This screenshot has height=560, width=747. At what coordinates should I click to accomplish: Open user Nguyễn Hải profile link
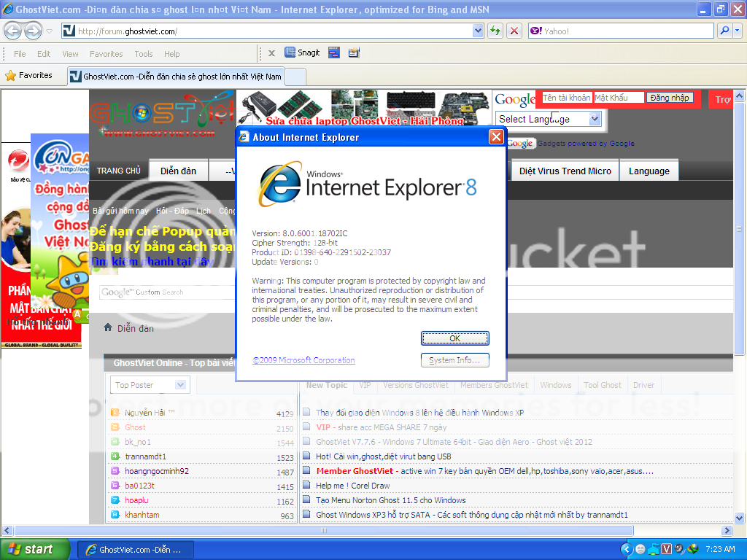pos(149,413)
